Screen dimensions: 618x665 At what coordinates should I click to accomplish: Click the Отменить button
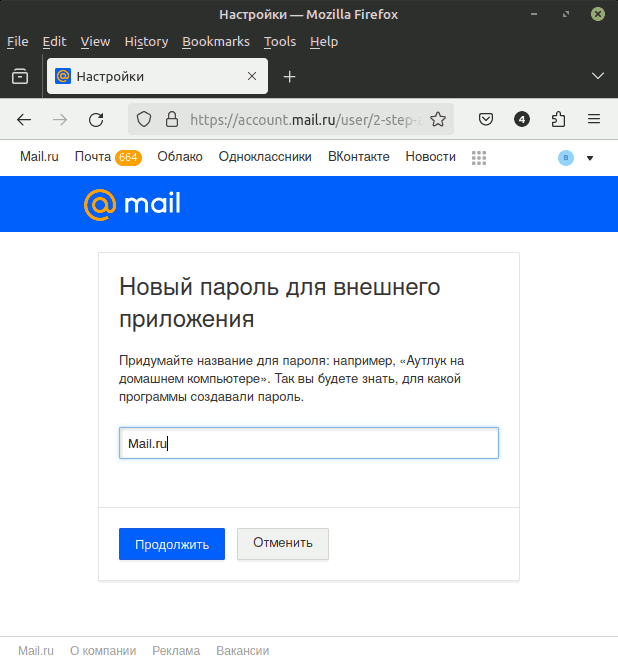point(283,543)
